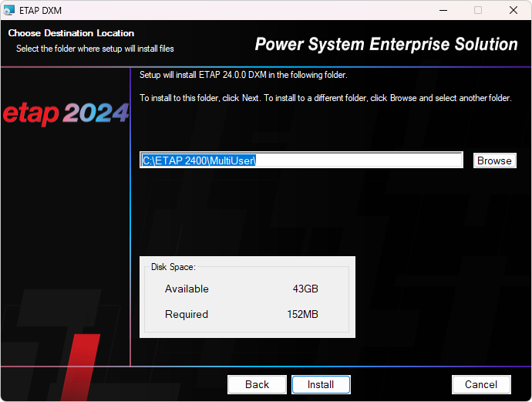Go back with the Back button
This screenshot has width=532, height=402.
(257, 384)
